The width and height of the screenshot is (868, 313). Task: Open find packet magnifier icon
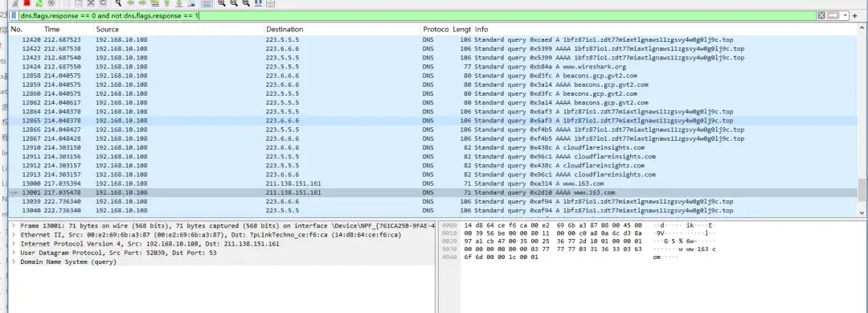(x=119, y=3)
